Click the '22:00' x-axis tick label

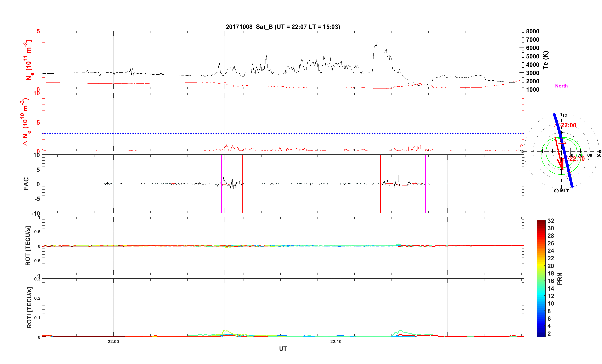click(x=113, y=342)
